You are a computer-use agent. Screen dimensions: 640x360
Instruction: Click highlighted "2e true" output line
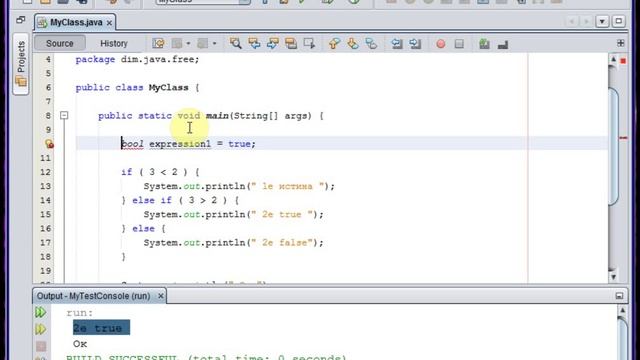[x=101, y=328]
